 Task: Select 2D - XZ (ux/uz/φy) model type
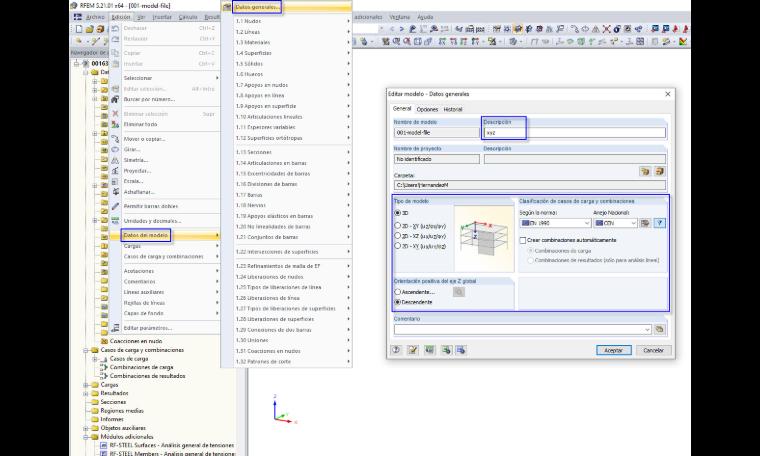click(x=398, y=236)
